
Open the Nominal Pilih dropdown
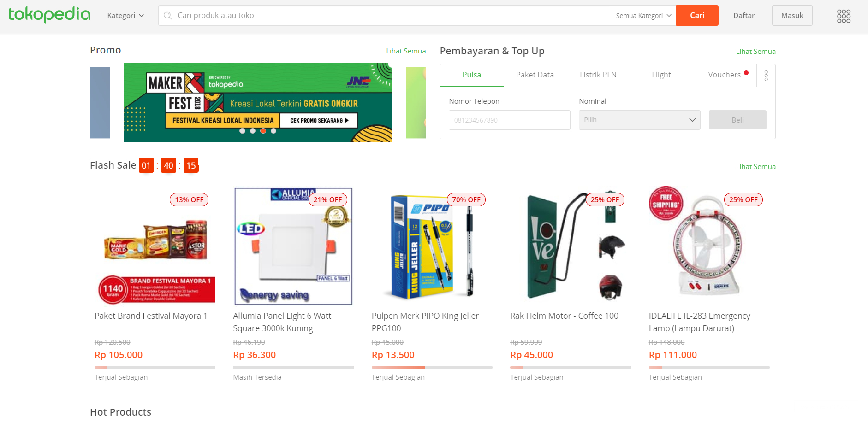click(639, 120)
